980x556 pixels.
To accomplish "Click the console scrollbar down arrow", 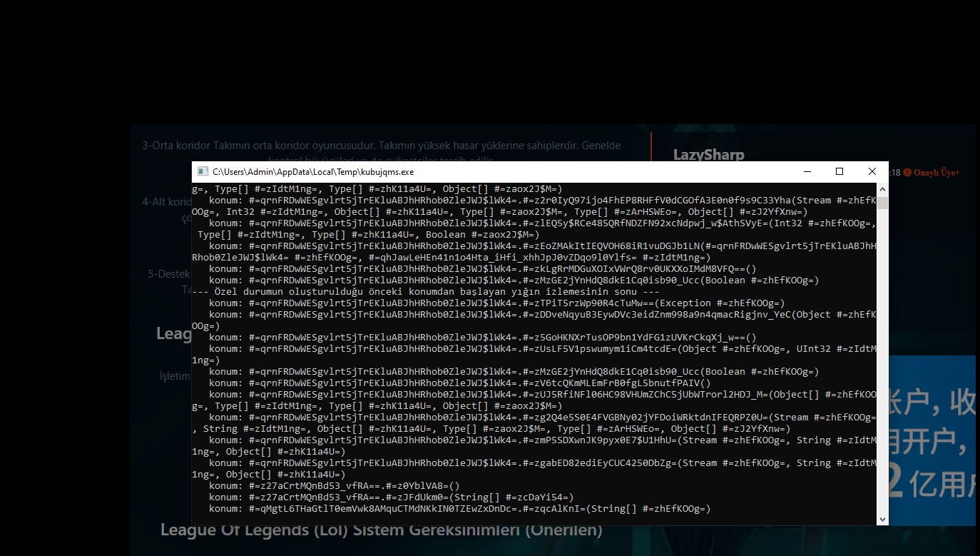I will [883, 520].
